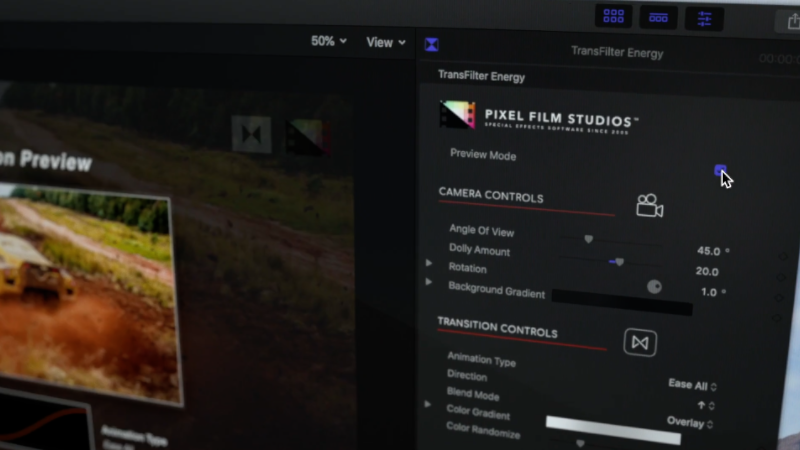This screenshot has width=800, height=450.
Task: Click the Rotation dial control
Action: [x=654, y=287]
